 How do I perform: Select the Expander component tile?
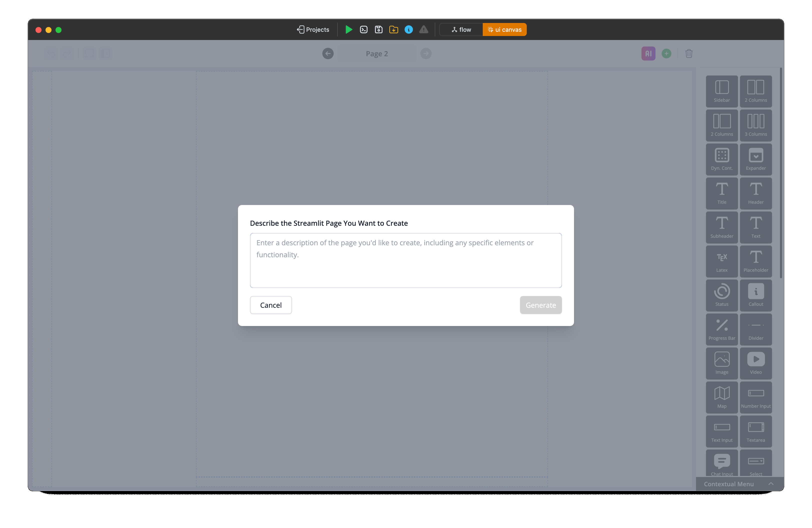755,159
